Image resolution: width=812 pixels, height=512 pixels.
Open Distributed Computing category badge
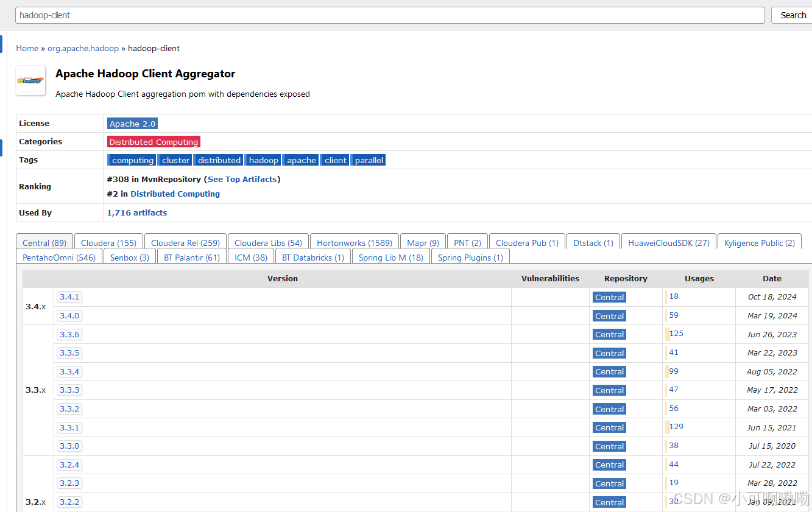154,142
